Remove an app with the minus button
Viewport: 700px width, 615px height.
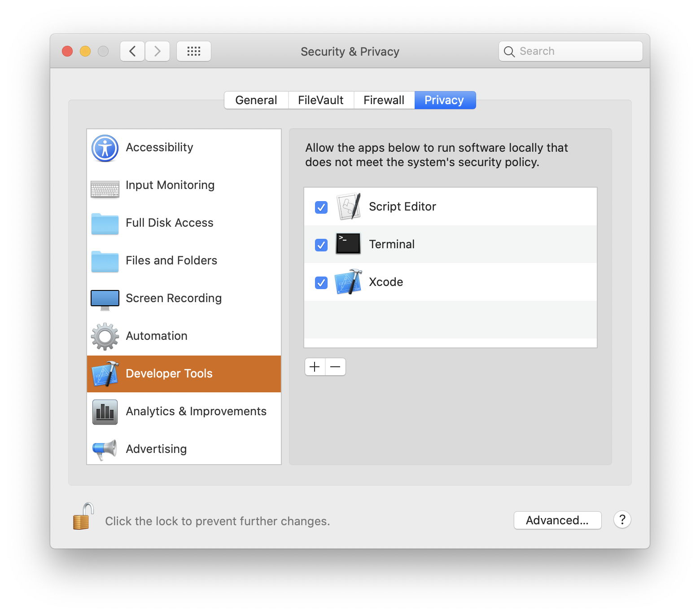click(335, 367)
